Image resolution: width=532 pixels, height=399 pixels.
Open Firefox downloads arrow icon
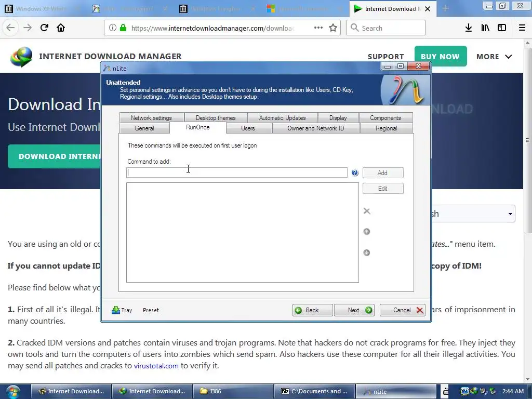[x=468, y=28]
